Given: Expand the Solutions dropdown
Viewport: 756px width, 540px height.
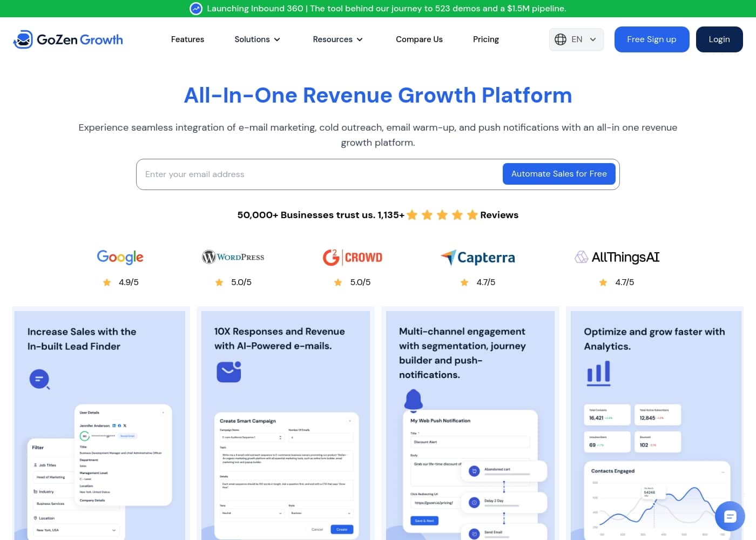Looking at the screenshot, I should 258,39.
